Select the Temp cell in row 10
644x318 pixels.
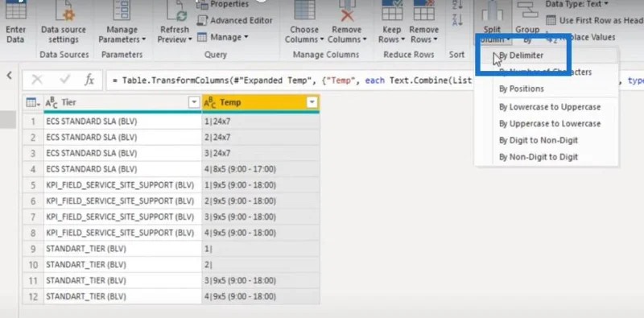(260, 265)
